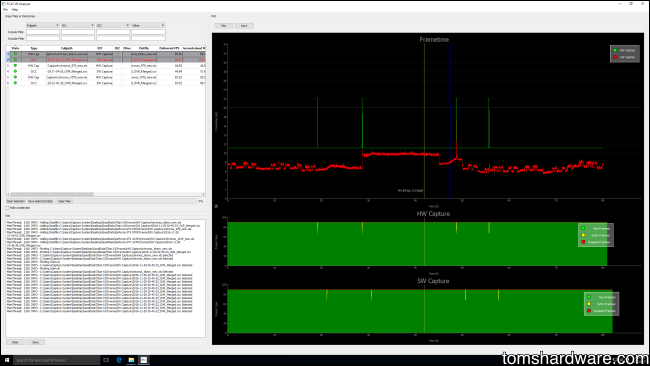This screenshot has height=366, width=650.
Task: Open the File menu
Action: click(x=5, y=10)
